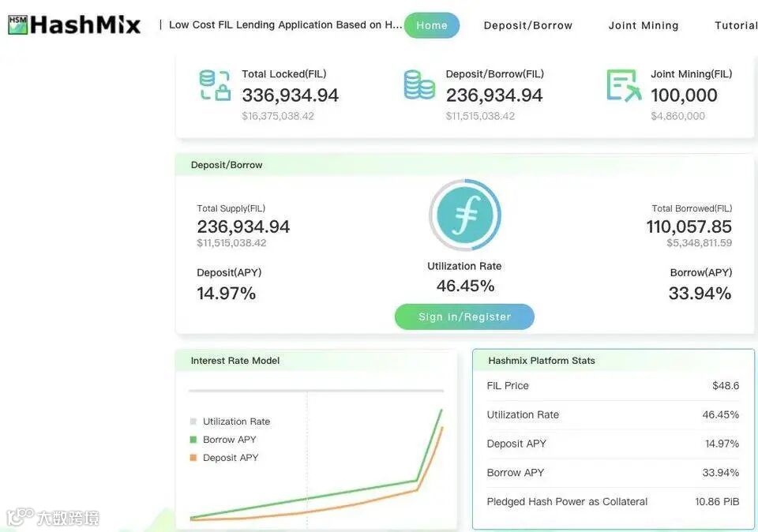Click the green Borrow APY legend swatch
This screenshot has width=758, height=532.
click(193, 439)
